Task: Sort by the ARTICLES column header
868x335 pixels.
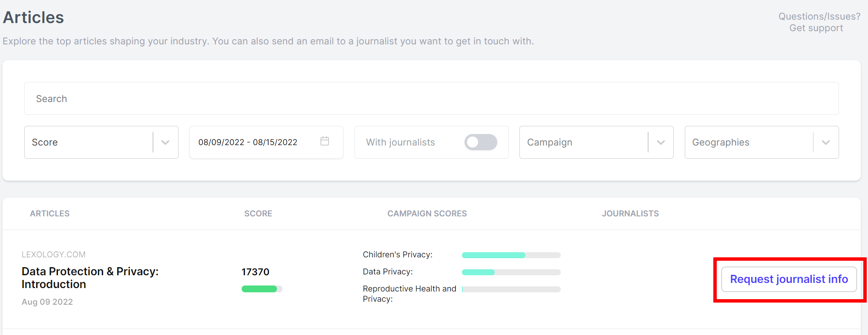Action: point(50,213)
